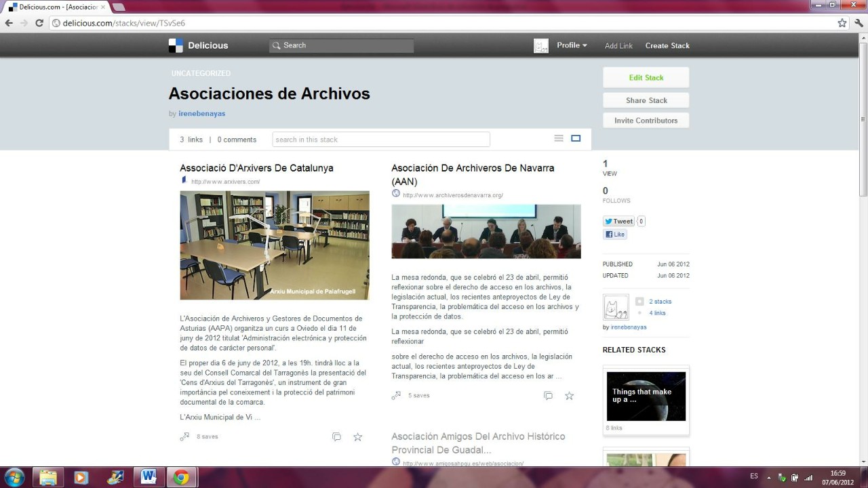Click the Facebook Like button
Screen dimensions: 868x488
615,235
